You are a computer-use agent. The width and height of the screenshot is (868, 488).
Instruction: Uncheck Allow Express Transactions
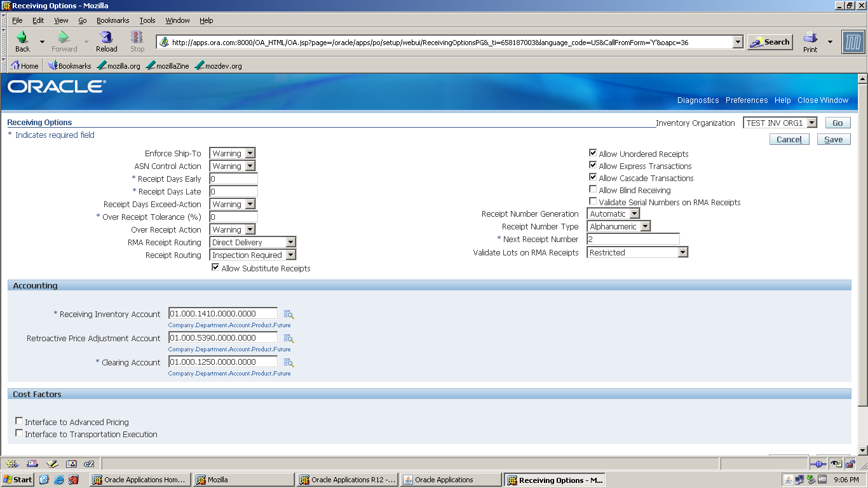(x=593, y=166)
